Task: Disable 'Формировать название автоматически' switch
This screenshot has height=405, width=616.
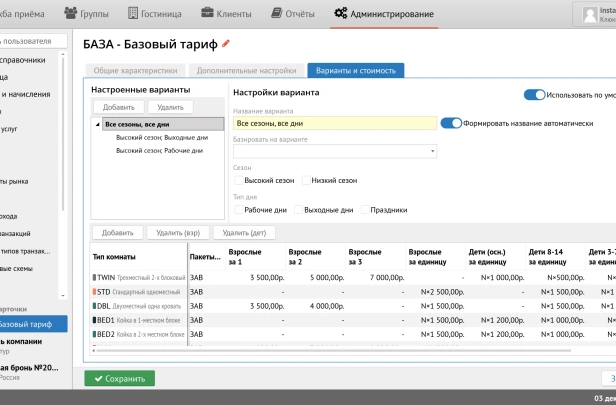Action: pos(450,123)
